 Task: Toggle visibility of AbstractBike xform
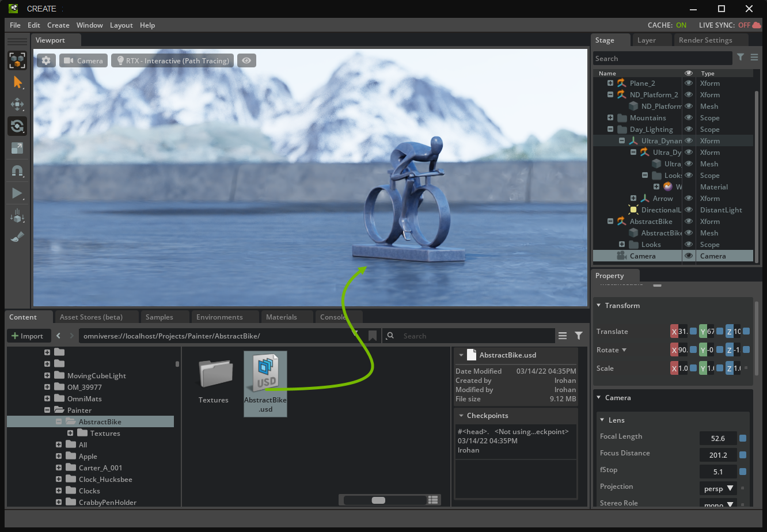pyautogui.click(x=688, y=221)
